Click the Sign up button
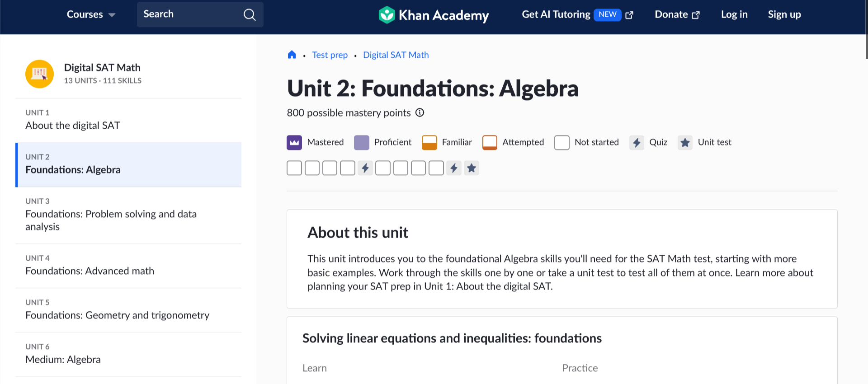868x384 pixels. tap(784, 14)
